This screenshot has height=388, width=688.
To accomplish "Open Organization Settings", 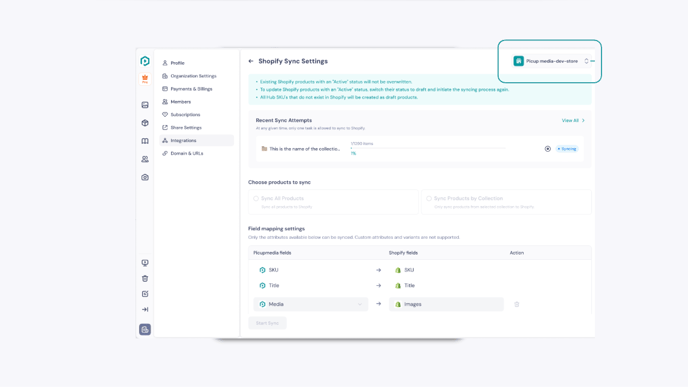I will pos(196,76).
